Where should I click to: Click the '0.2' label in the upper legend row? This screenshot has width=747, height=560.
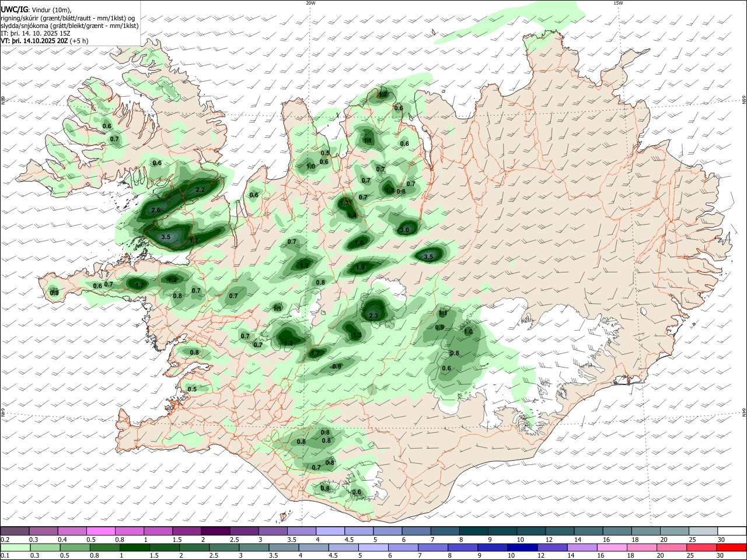coord(5,540)
